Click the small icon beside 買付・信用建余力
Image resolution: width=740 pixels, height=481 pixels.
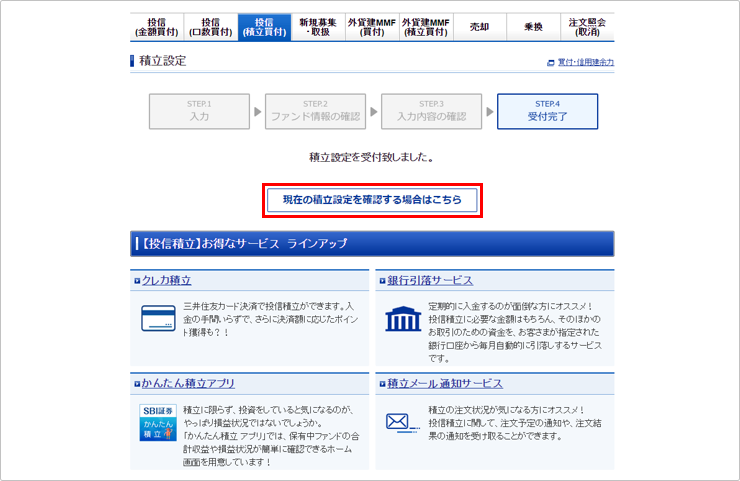[x=550, y=63]
